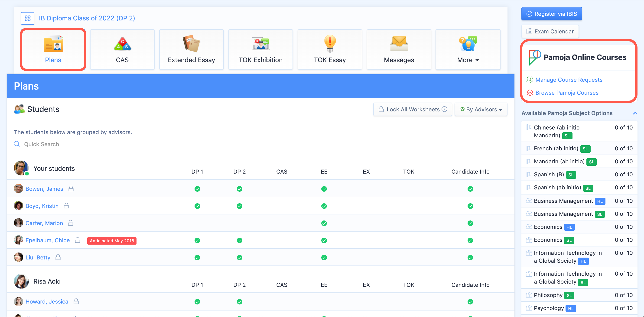The image size is (644, 317).
Task: Click the Exam Calendar button
Action: click(x=550, y=32)
